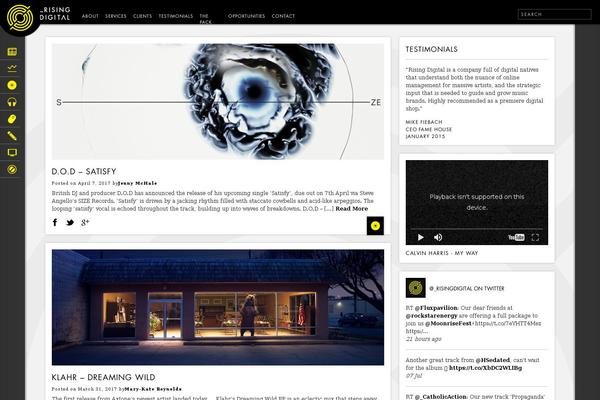Viewport: 600px width, 400px height.
Task: Share D.O.D Satisfy post on Facebook
Action: click(x=55, y=222)
